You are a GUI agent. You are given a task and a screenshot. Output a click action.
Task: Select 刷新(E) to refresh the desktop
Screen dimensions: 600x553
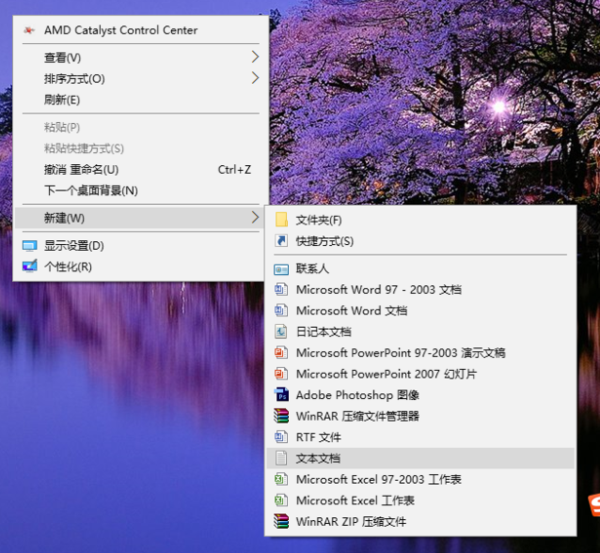pos(62,99)
